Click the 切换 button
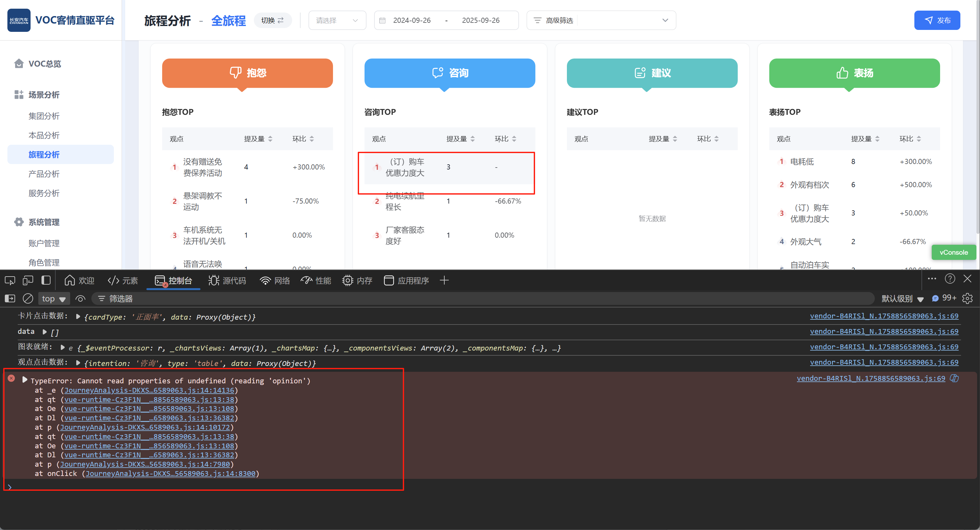Screen dimensions: 980x530 pyautogui.click(x=273, y=20)
